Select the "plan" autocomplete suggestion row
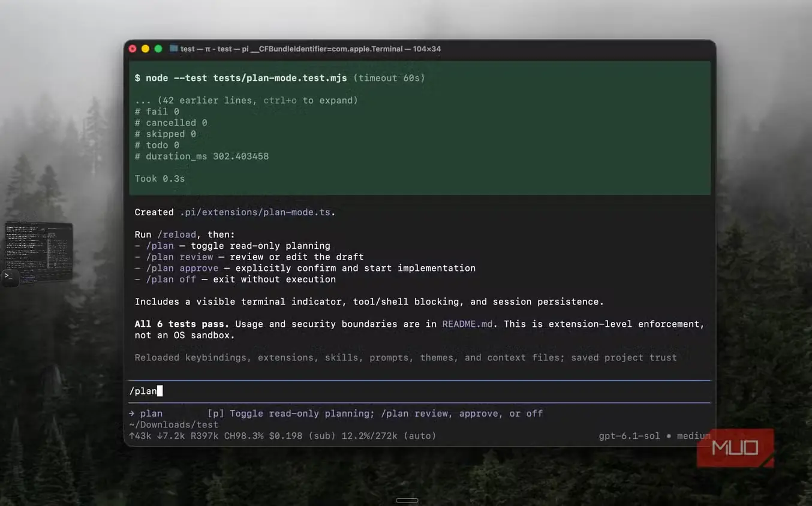 [420, 414]
